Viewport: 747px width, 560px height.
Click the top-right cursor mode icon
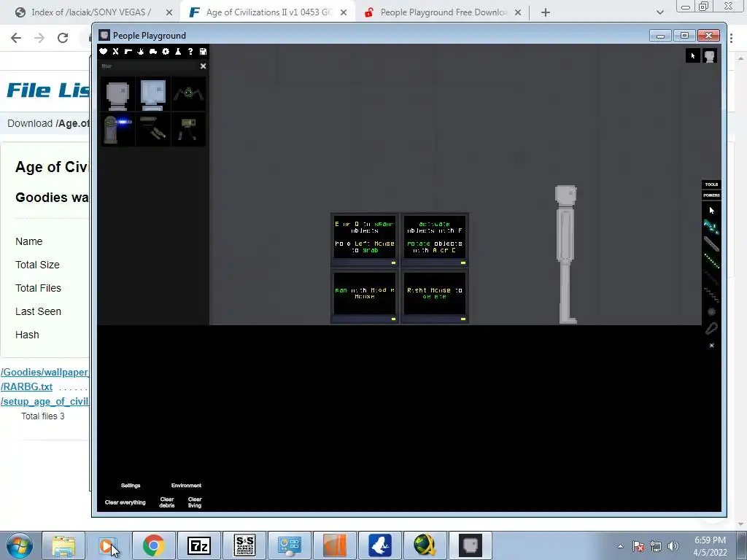coord(693,55)
